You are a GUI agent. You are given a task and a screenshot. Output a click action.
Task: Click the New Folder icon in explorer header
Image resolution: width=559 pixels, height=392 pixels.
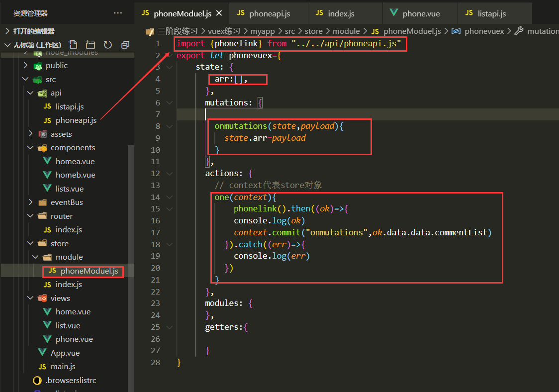tap(91, 45)
